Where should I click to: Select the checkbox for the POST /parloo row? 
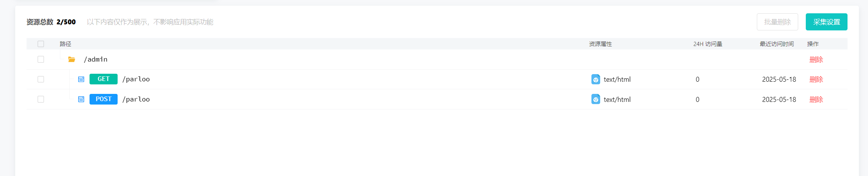click(x=41, y=99)
